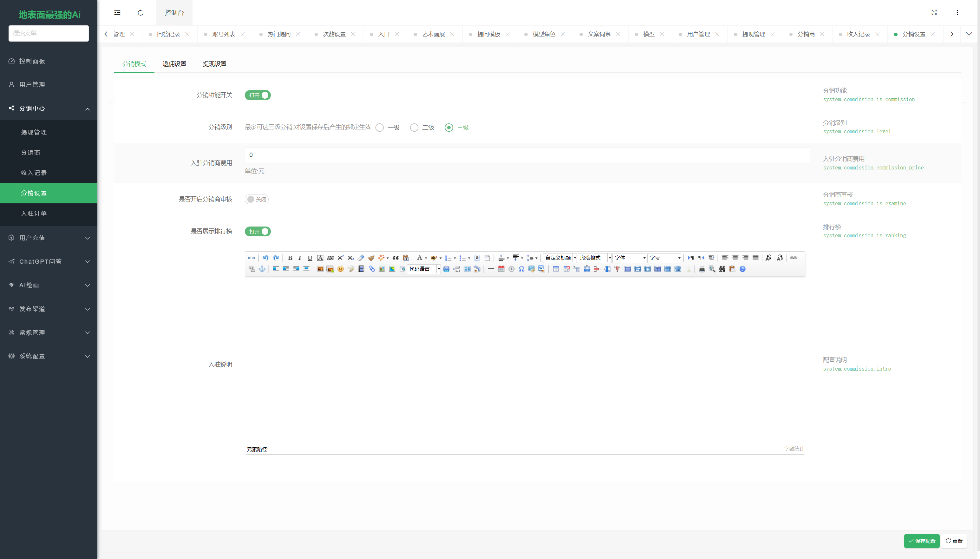This screenshot has width=980, height=559.
Task: Open the 字号 font size dropdown
Action: (x=664, y=258)
